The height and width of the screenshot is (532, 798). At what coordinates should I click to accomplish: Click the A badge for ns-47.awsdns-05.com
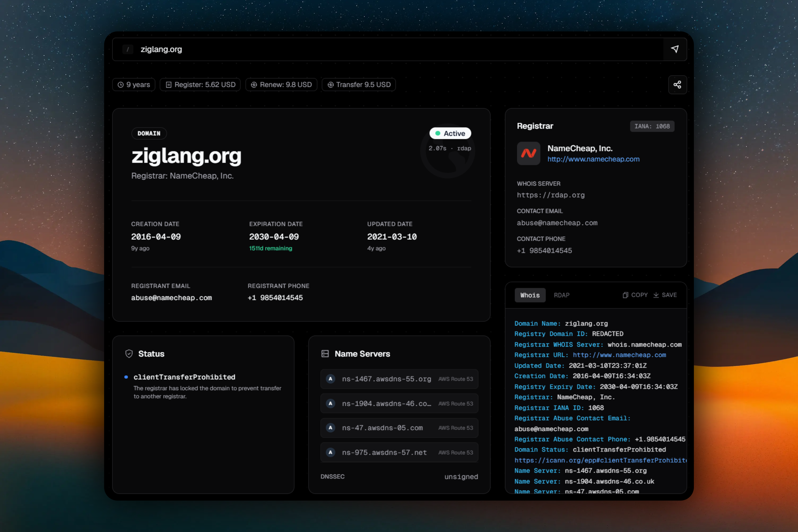tap(330, 427)
